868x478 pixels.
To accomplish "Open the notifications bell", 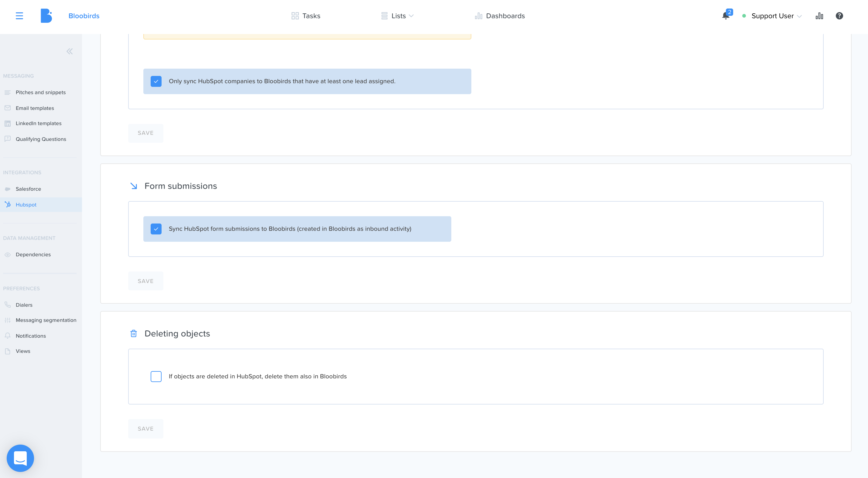I will pyautogui.click(x=726, y=16).
